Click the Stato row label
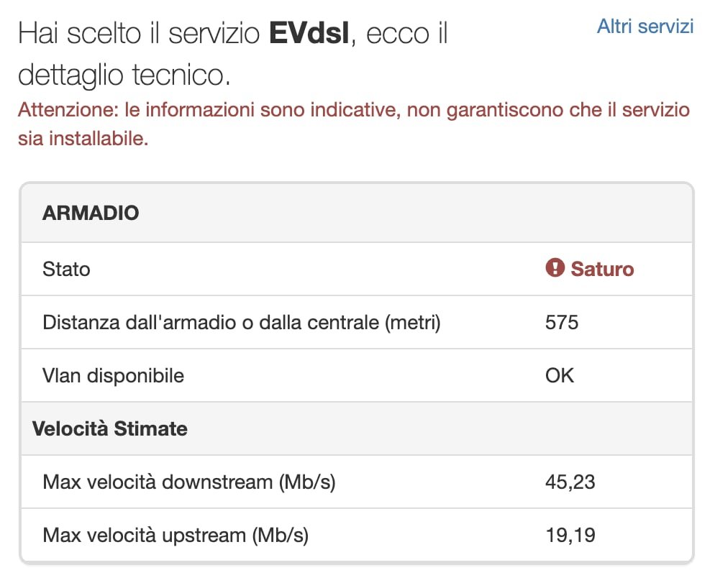The width and height of the screenshot is (715, 588). point(66,270)
